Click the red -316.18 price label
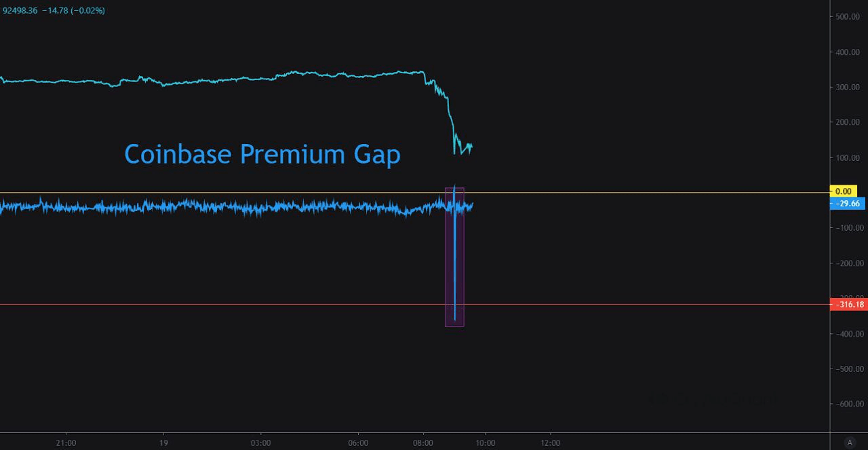The height and width of the screenshot is (450, 868). tap(848, 305)
